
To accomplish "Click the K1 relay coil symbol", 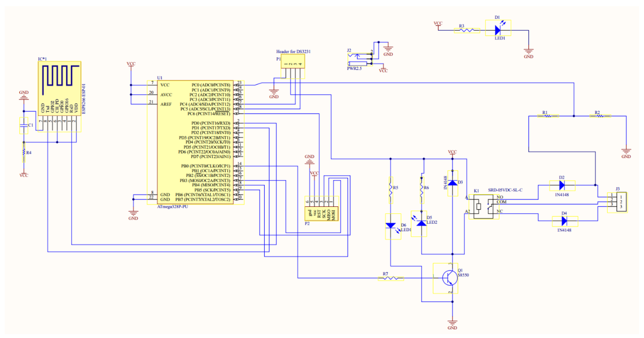I will (x=478, y=206).
